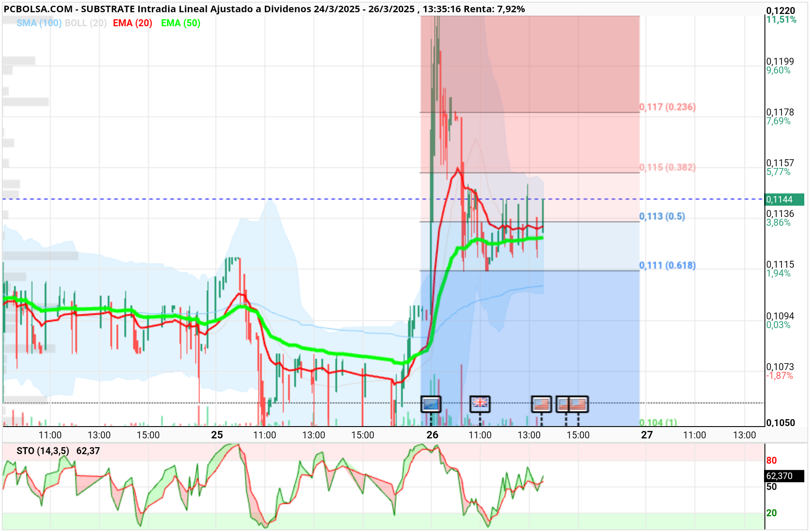The width and height of the screenshot is (810, 532).
Task: Select Fibonacci level label 0,113 (0.5)
Action: pyautogui.click(x=662, y=216)
